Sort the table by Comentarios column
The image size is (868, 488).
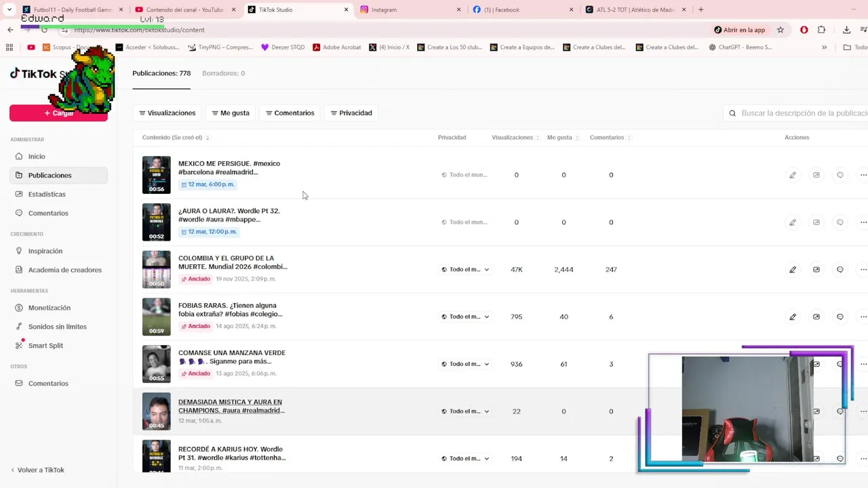click(610, 138)
